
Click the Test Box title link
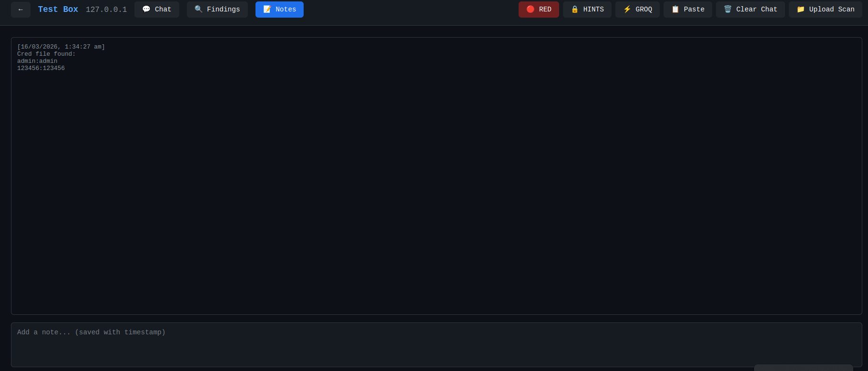pos(58,10)
